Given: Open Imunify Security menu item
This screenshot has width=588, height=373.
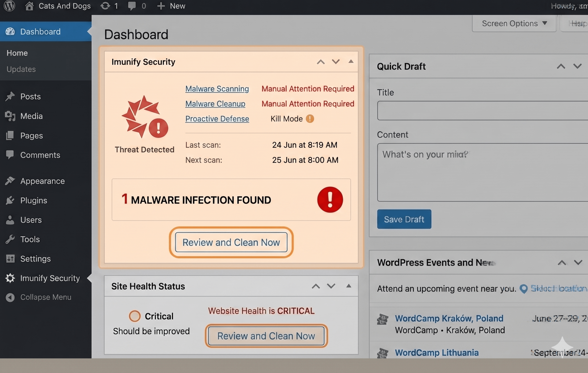Looking at the screenshot, I should (50, 278).
